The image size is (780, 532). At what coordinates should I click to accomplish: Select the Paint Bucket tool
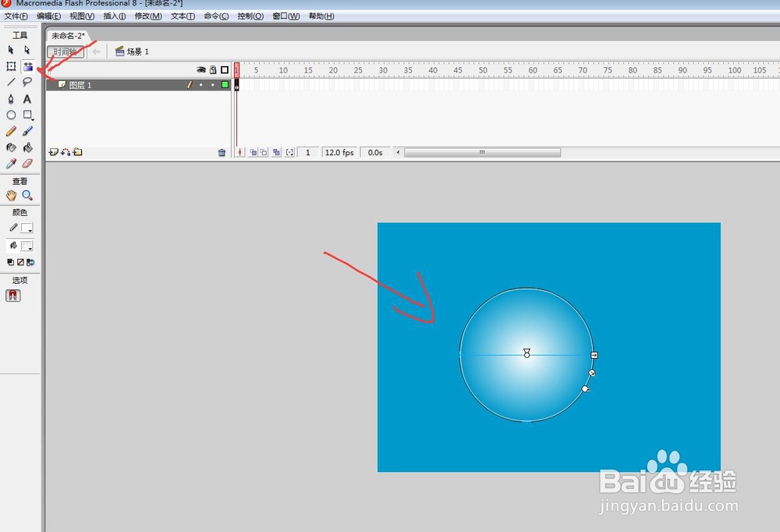click(x=27, y=147)
